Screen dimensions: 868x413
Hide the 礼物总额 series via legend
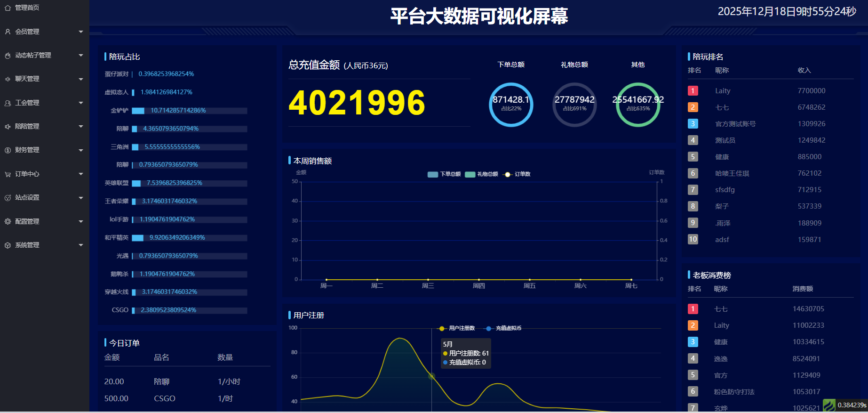click(481, 174)
